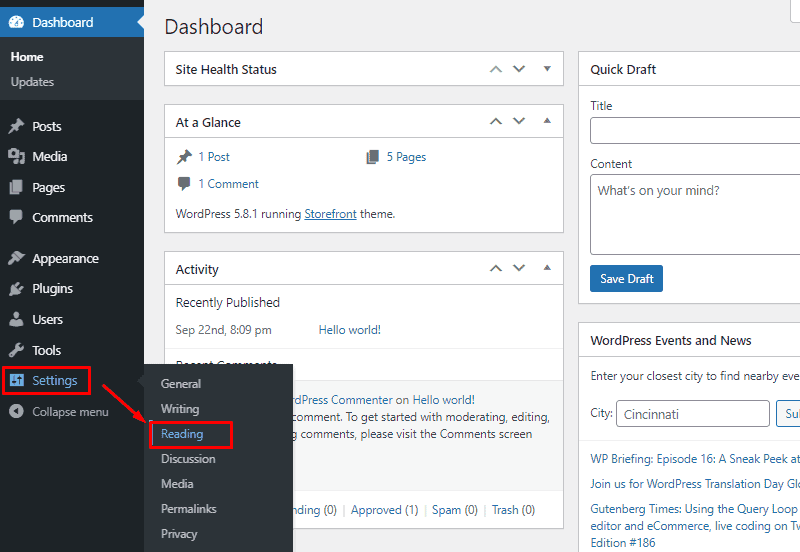Click Collapse menu label
This screenshot has width=800, height=552.
(x=70, y=412)
